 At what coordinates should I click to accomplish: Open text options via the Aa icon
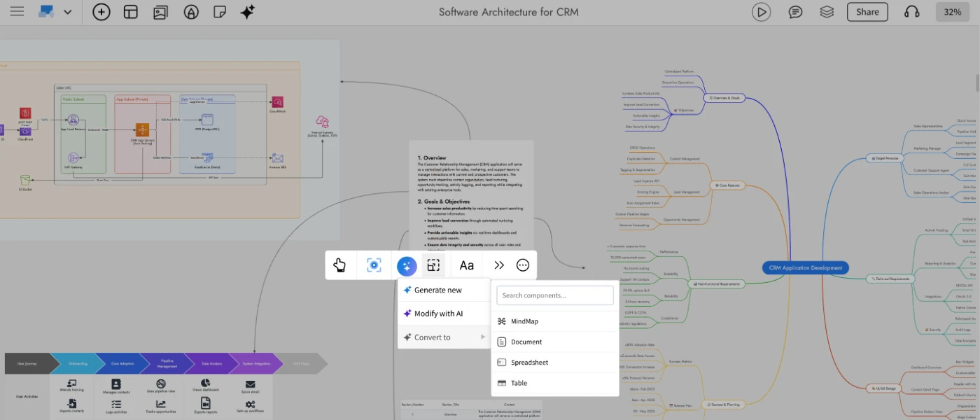click(466, 265)
